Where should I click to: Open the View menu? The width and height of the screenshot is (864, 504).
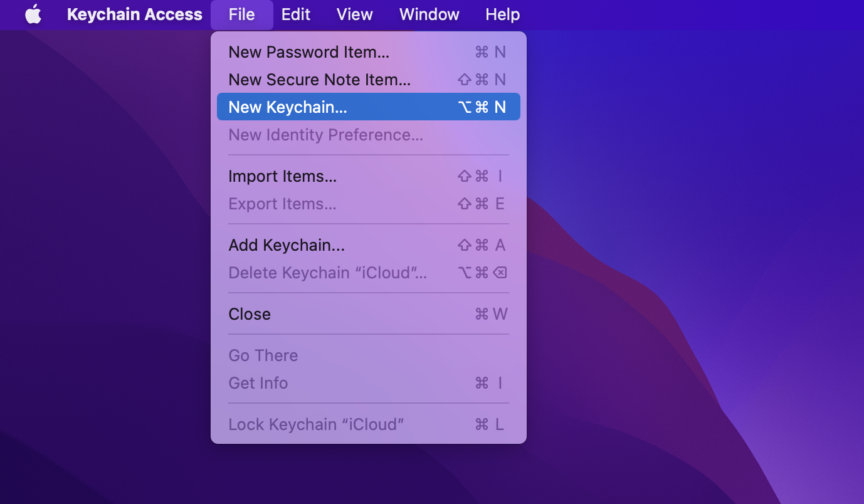pos(355,14)
